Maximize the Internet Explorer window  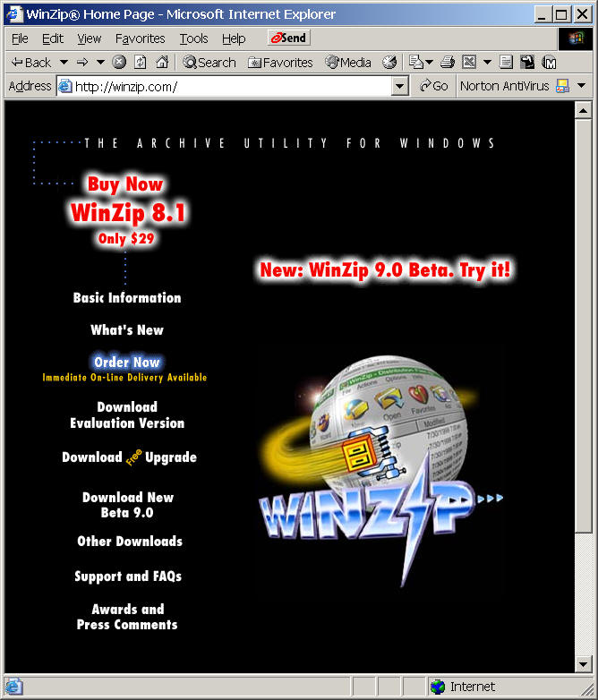(561, 14)
